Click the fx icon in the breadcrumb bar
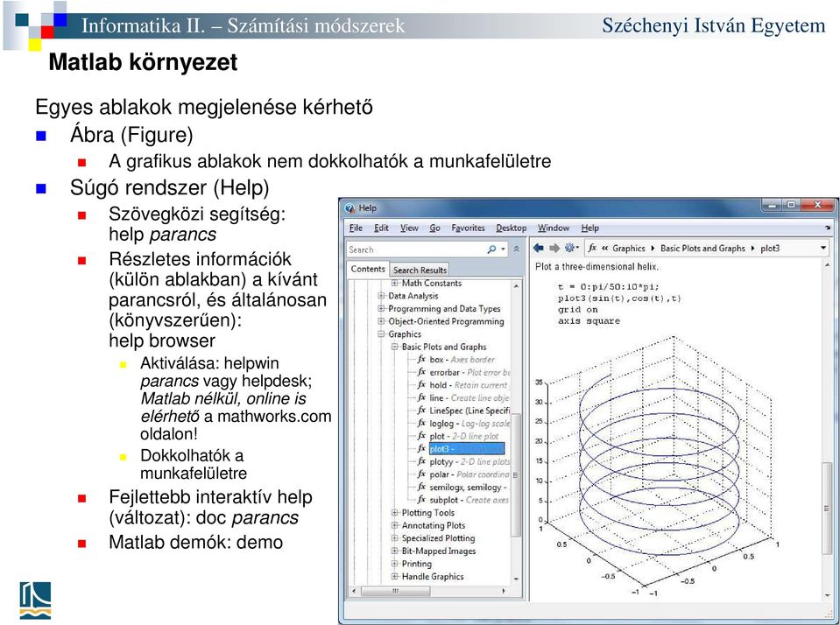 (x=592, y=248)
